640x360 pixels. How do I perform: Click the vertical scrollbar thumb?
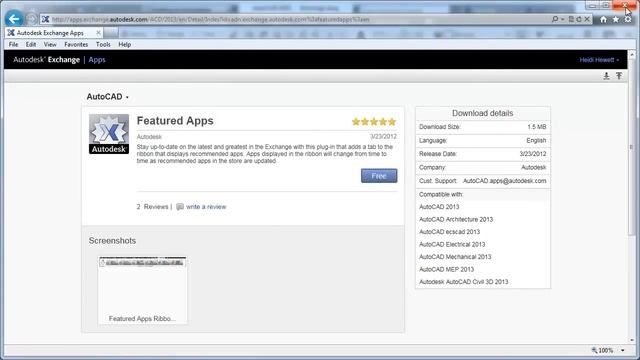632,147
